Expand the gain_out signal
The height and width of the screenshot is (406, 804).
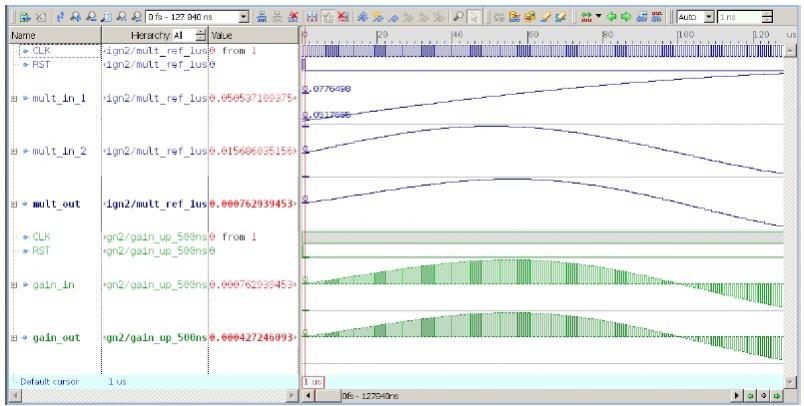[14, 338]
